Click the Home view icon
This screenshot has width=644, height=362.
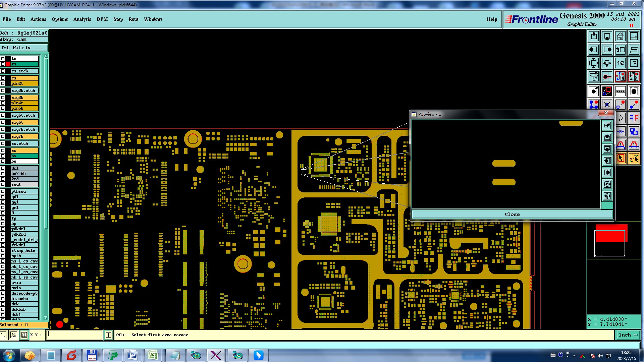click(620, 36)
